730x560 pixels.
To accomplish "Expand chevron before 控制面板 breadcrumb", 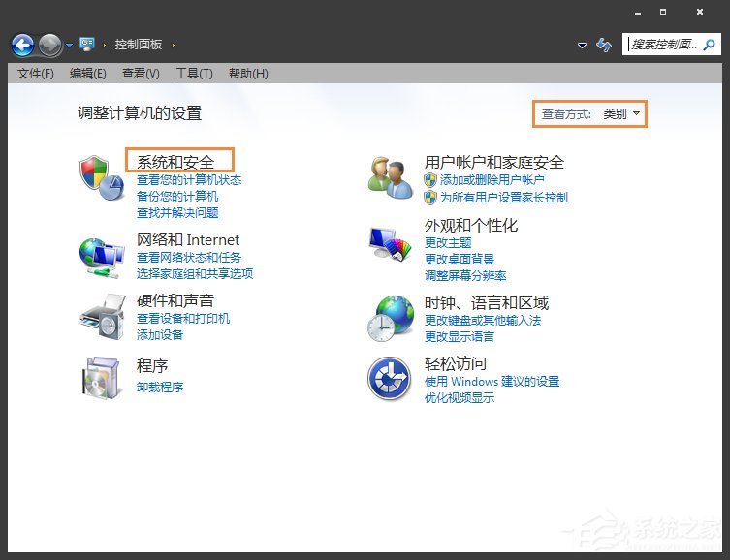I will [x=105, y=46].
